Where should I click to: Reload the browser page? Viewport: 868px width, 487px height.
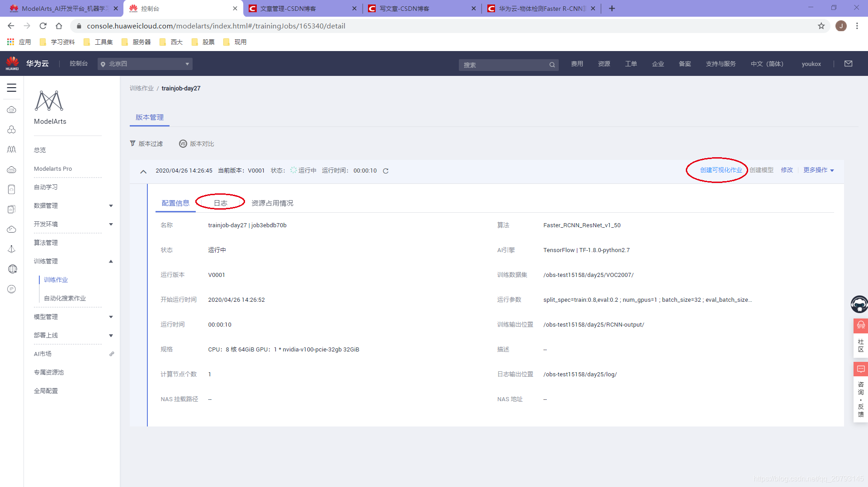tap(43, 26)
